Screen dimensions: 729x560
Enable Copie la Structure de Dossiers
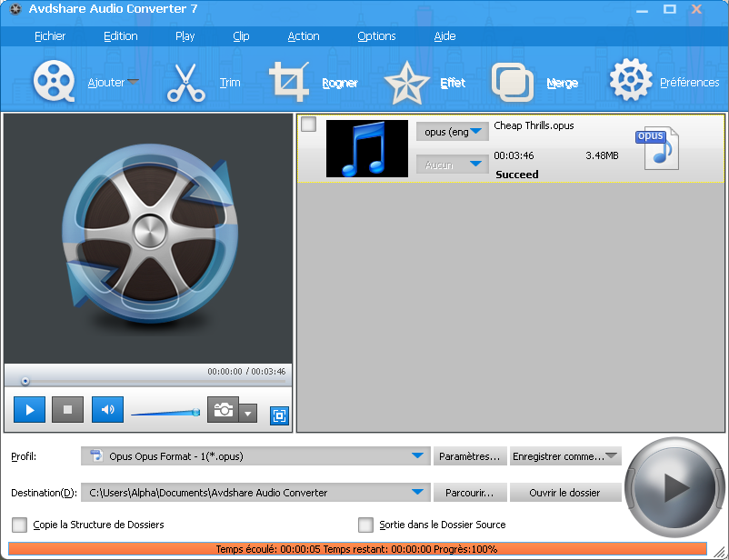tap(19, 525)
